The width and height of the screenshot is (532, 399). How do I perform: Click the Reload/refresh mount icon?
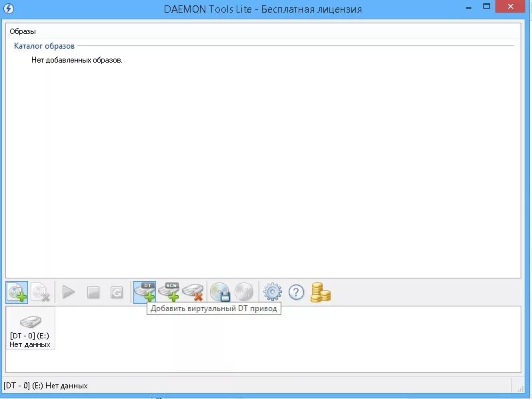tap(117, 292)
